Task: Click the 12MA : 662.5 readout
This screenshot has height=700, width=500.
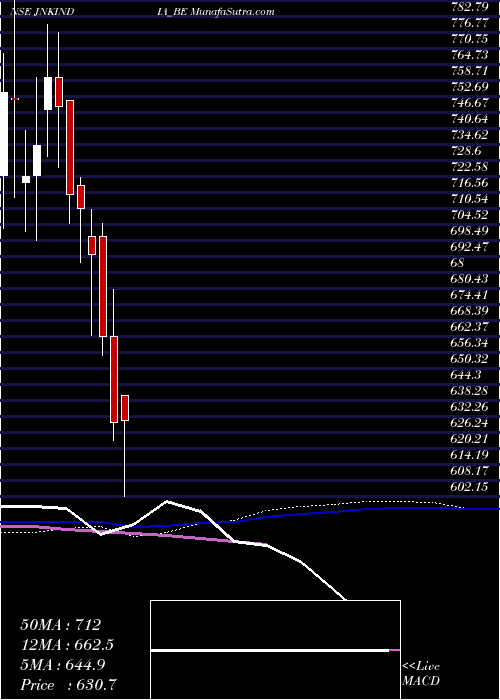Action: tap(67, 645)
